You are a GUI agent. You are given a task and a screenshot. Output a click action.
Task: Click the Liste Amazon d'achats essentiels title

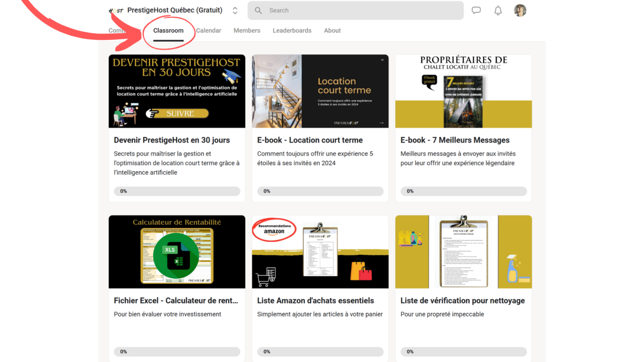click(315, 300)
